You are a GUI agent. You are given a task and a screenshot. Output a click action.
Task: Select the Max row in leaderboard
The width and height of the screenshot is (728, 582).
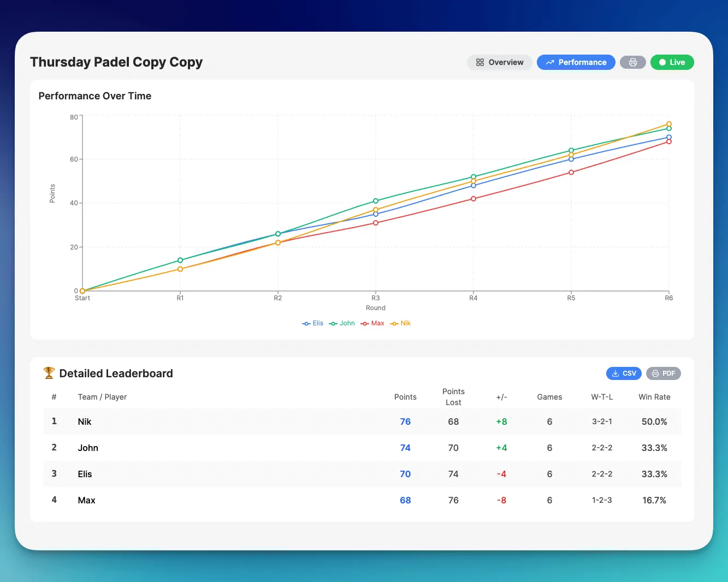[86, 500]
